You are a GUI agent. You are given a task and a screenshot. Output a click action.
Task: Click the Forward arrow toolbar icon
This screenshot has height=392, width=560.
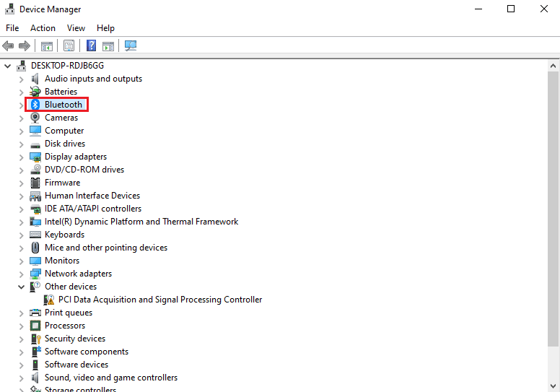pos(25,45)
